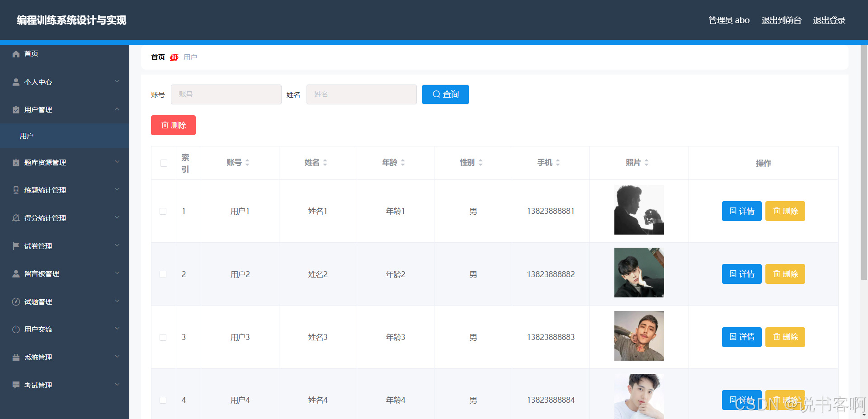Sort by 性别 column using sort arrows
The image size is (868, 419).
click(x=481, y=163)
